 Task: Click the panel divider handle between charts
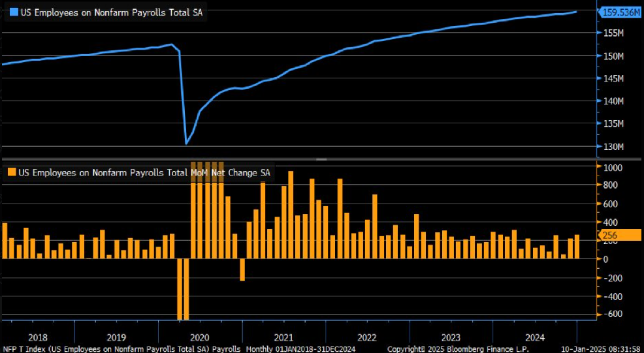[x=321, y=159]
